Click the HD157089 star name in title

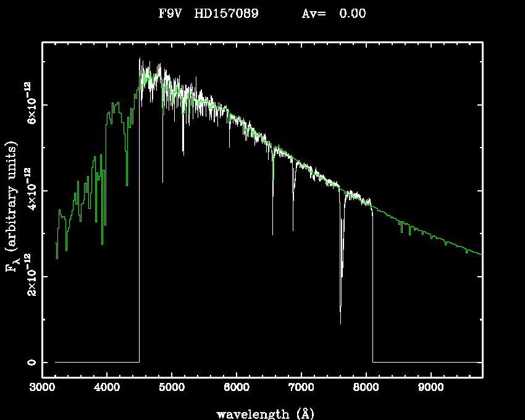tap(226, 14)
